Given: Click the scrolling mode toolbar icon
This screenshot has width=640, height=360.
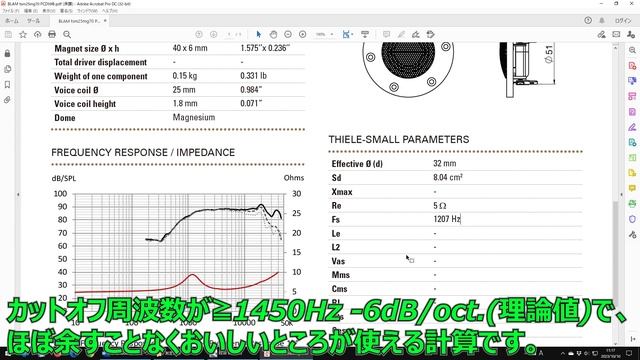Looking at the screenshot, I should tap(365, 35).
